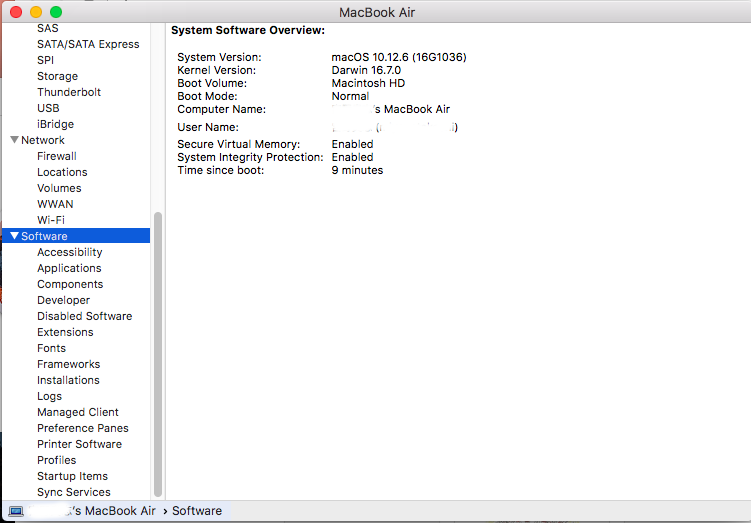Click the sidebar vertical scrollbar
This screenshot has width=751, height=523.
tap(158, 354)
